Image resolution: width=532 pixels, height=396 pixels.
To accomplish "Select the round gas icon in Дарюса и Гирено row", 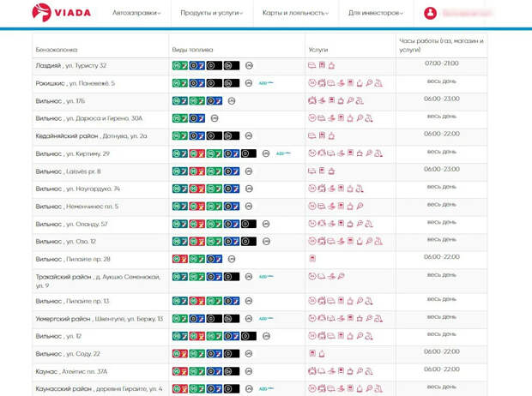I will click(x=215, y=118).
